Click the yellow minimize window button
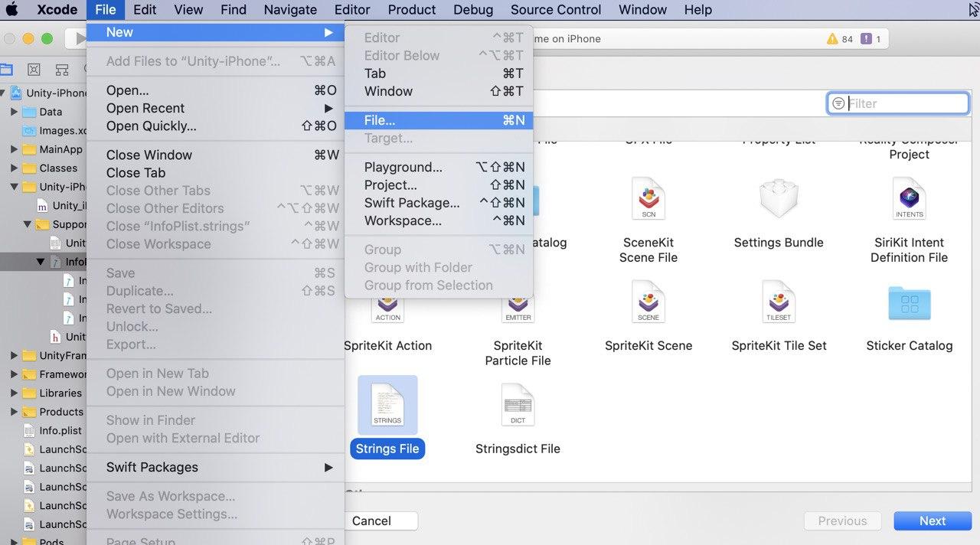980x545 pixels. (x=28, y=39)
